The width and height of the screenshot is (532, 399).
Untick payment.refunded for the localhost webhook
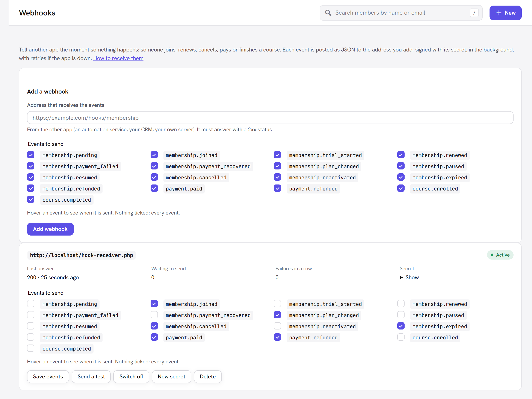point(277,337)
